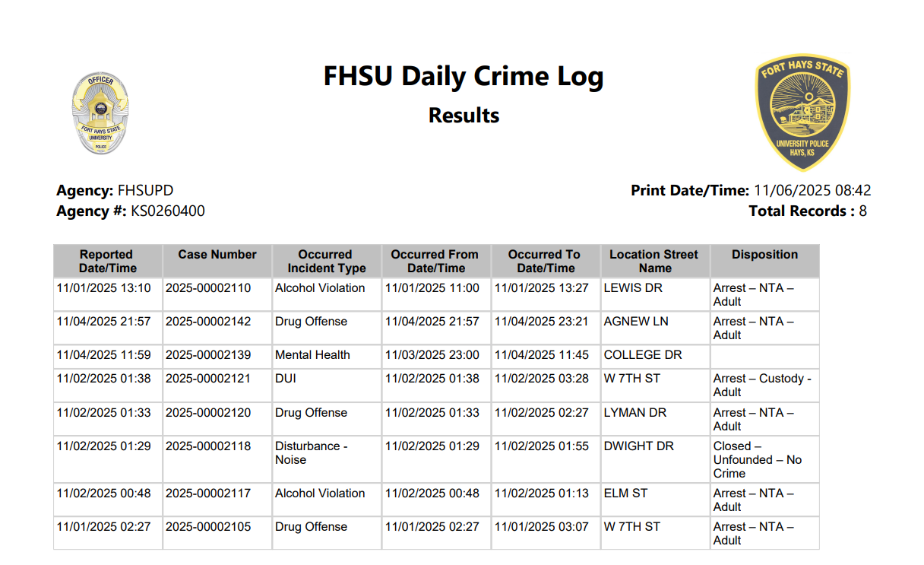Click the Mental Health incident cell
924x565 pixels.
pos(312,355)
